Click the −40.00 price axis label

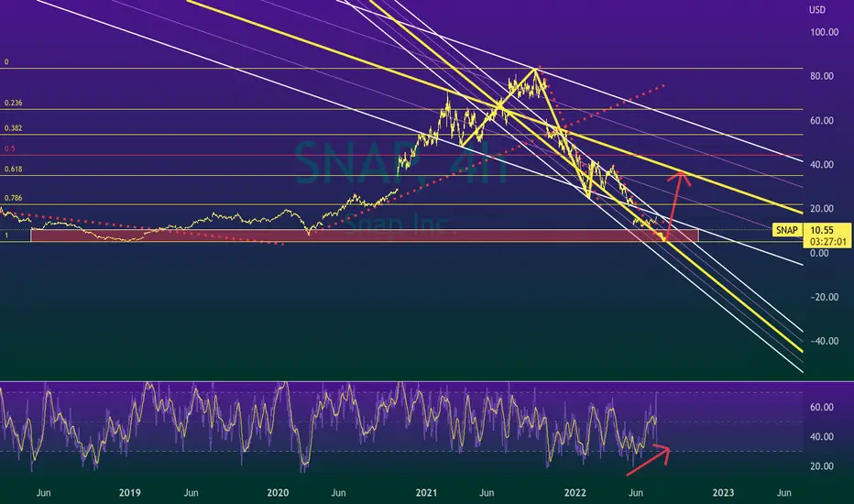(824, 341)
